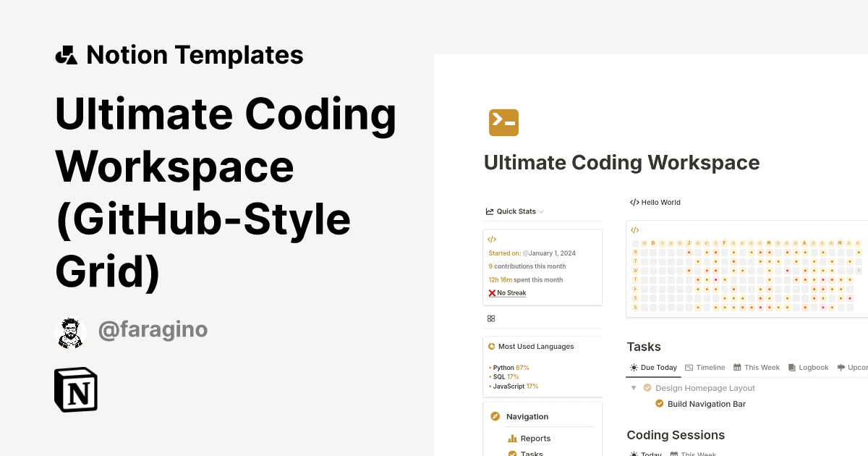Click the gallery view grid icon
This screenshot has width=868, height=456.
click(491, 318)
